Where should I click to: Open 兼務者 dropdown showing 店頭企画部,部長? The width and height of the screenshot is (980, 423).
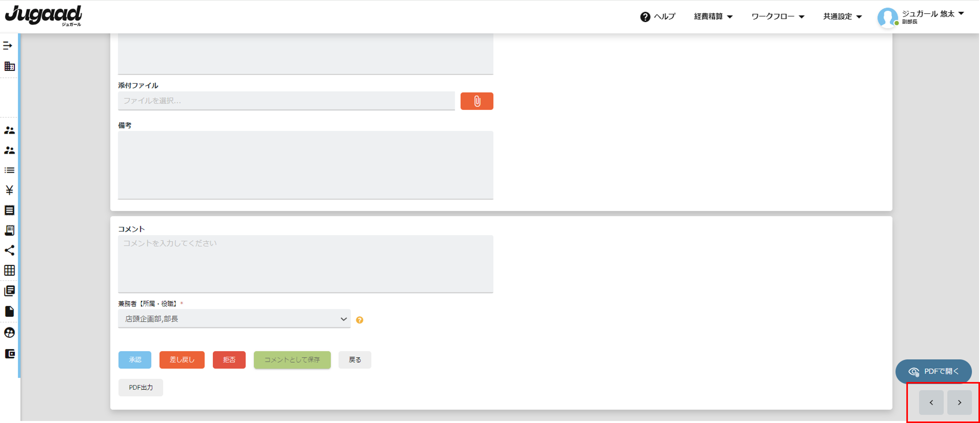234,319
